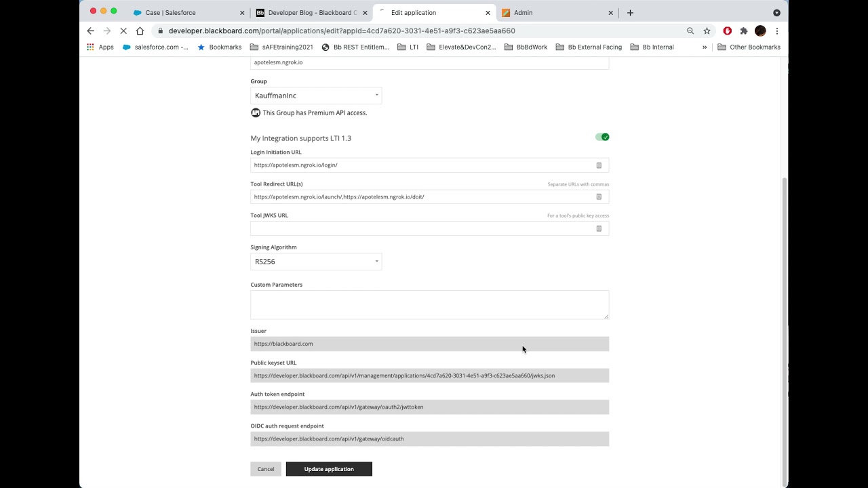This screenshot has height=488, width=868.
Task: Click the Issuer field https://blackboard.com
Action: [x=430, y=344]
